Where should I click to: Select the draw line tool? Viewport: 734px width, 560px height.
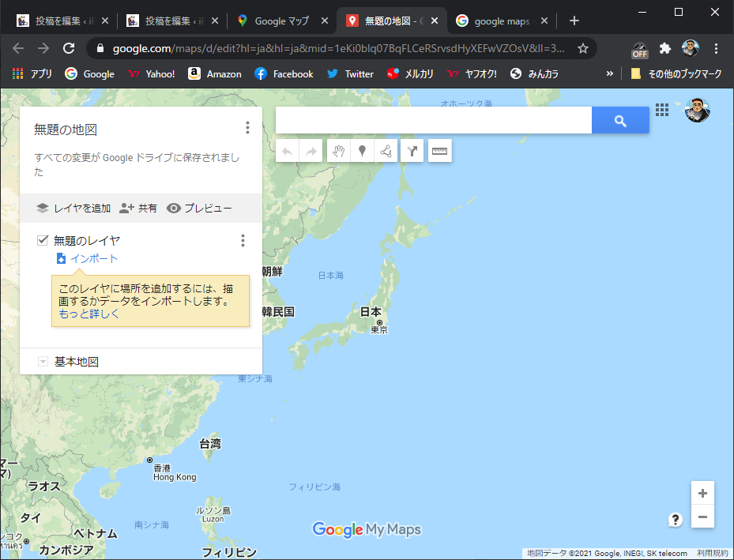(x=386, y=151)
